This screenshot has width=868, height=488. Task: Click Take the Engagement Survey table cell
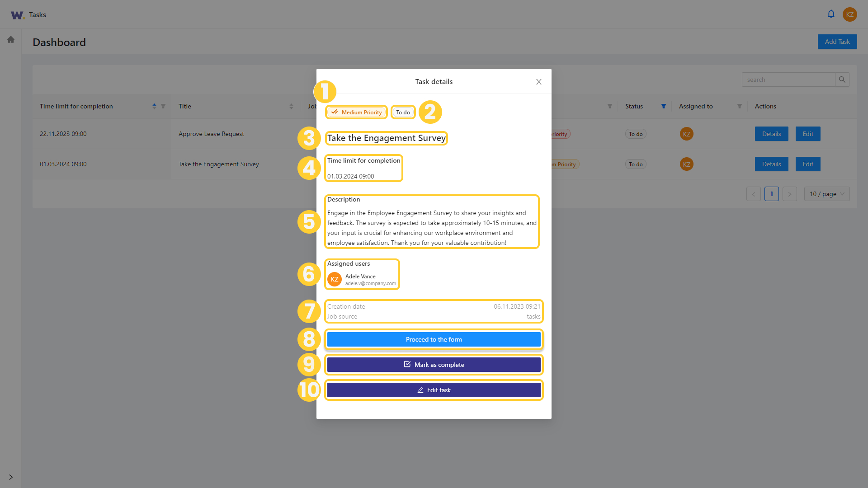219,164
